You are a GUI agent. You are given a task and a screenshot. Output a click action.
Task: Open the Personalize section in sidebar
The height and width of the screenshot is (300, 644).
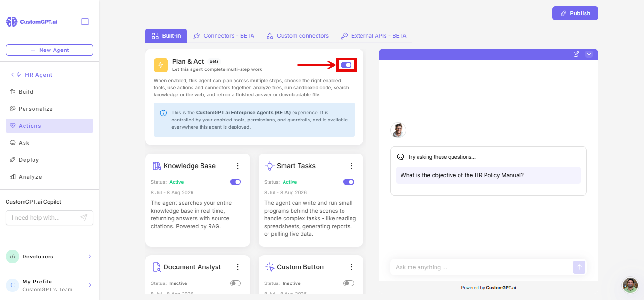click(50, 109)
